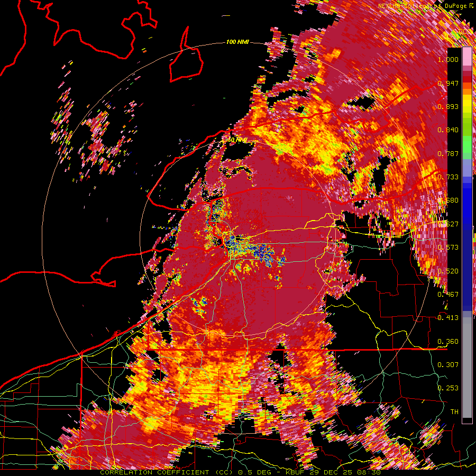This screenshot has height=476, width=476.
Task: Select the 0.787 scale value
Action: tap(448, 153)
